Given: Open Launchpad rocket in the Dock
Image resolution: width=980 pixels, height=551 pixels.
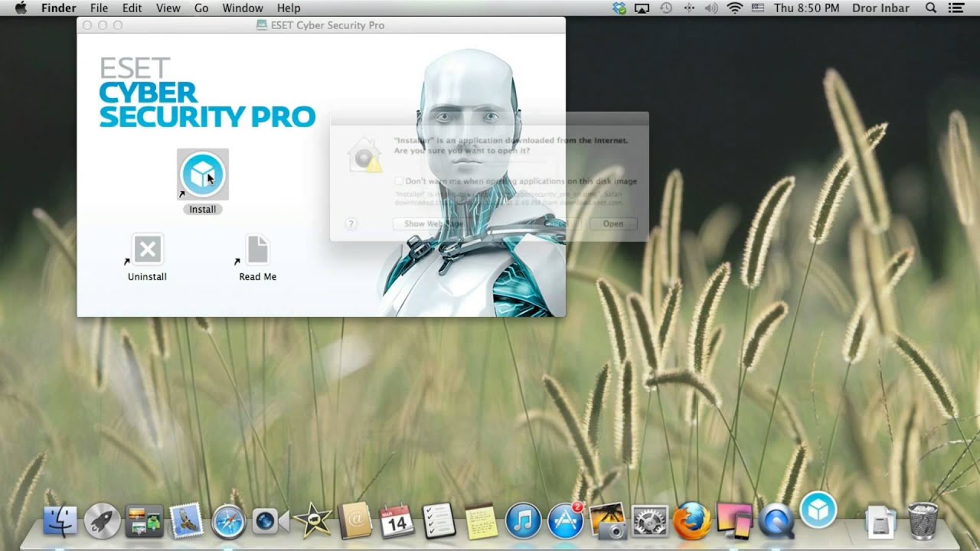Looking at the screenshot, I should [x=102, y=520].
